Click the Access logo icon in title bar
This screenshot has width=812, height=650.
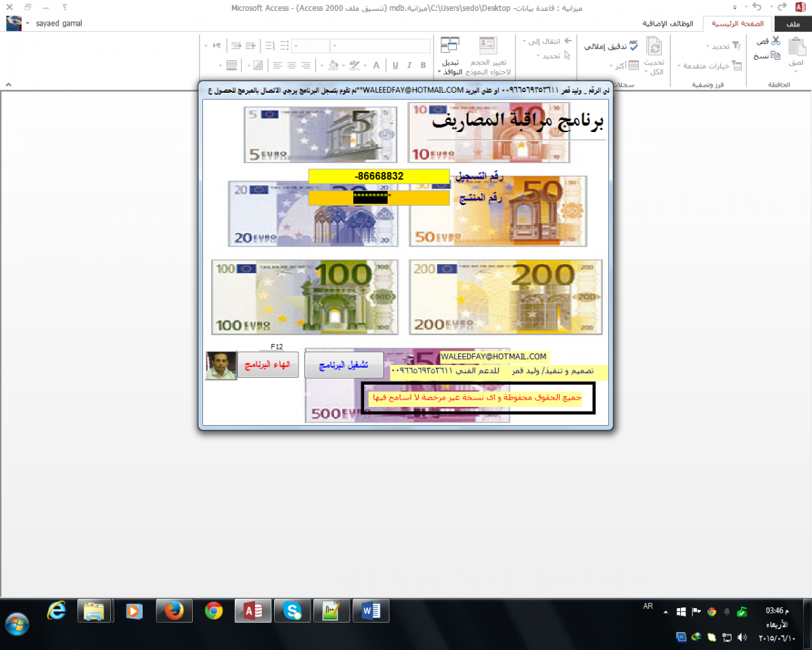801,7
